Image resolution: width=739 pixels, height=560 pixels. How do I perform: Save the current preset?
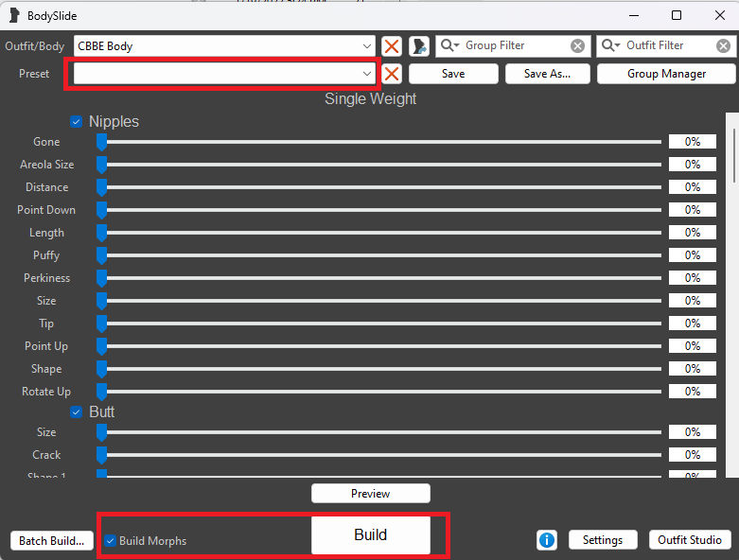point(453,74)
